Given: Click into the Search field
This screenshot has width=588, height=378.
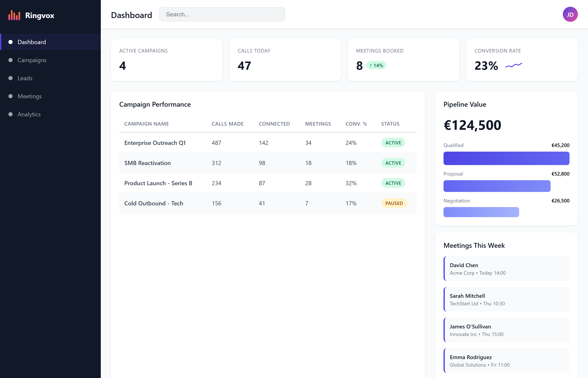Looking at the screenshot, I should click(222, 14).
